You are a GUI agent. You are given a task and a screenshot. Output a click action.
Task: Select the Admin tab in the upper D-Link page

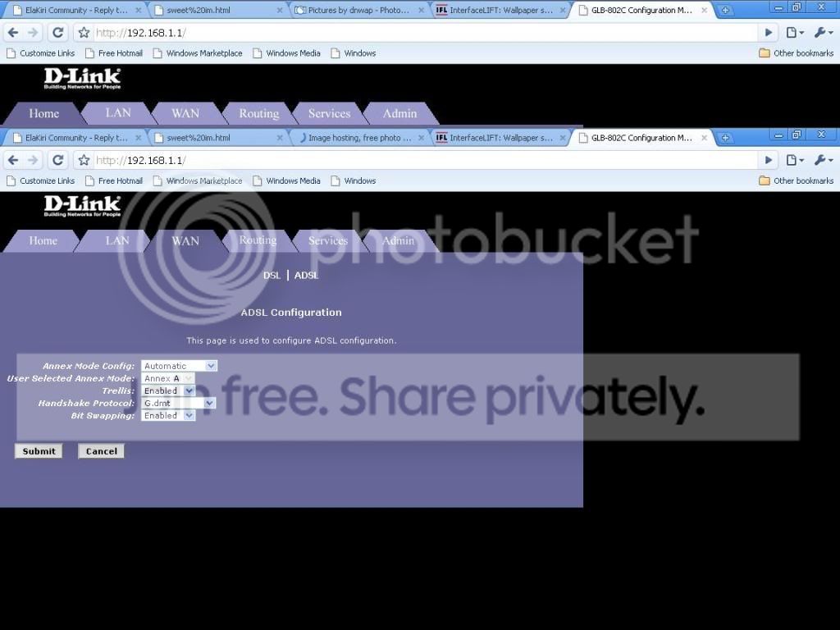click(399, 113)
